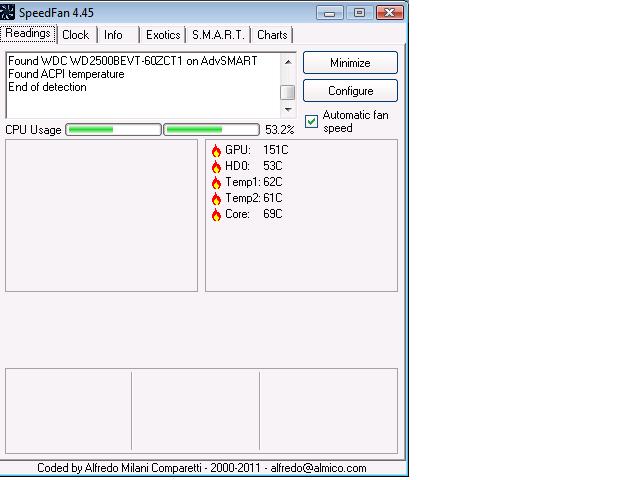
Task: Click the flame icon next to Core
Action: pyautogui.click(x=216, y=214)
